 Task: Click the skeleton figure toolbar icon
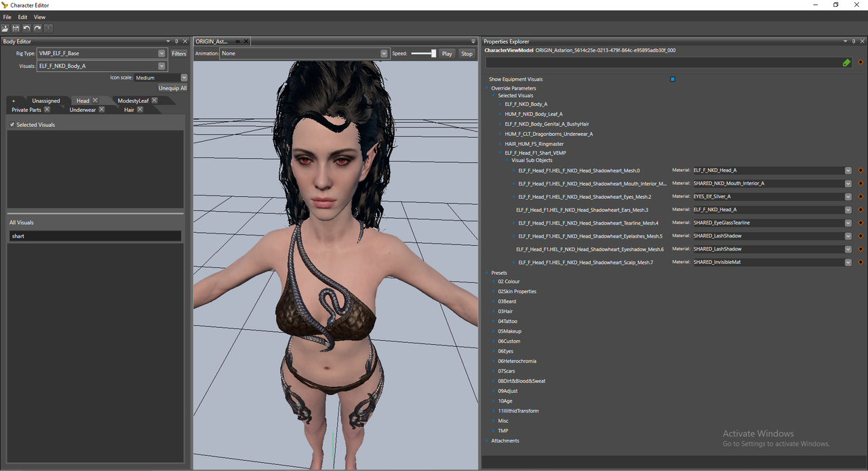pyautogui.click(x=48, y=29)
